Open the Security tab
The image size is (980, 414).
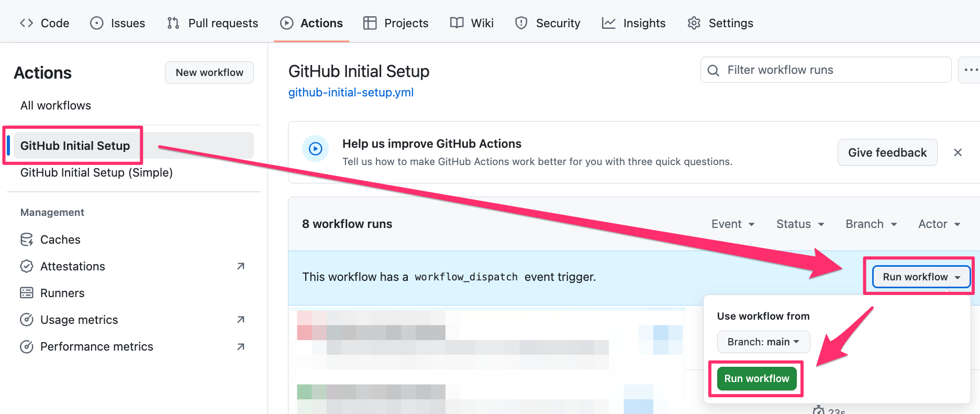(x=548, y=23)
